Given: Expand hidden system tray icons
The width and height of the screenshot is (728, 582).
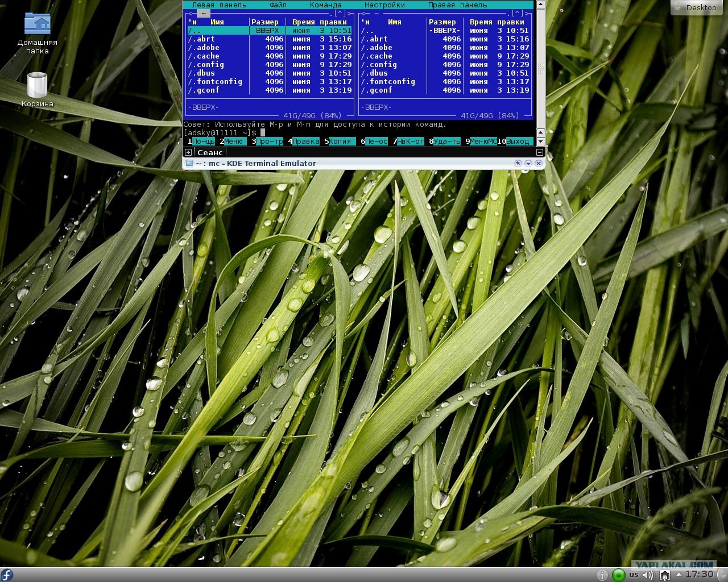Looking at the screenshot, I should [679, 575].
